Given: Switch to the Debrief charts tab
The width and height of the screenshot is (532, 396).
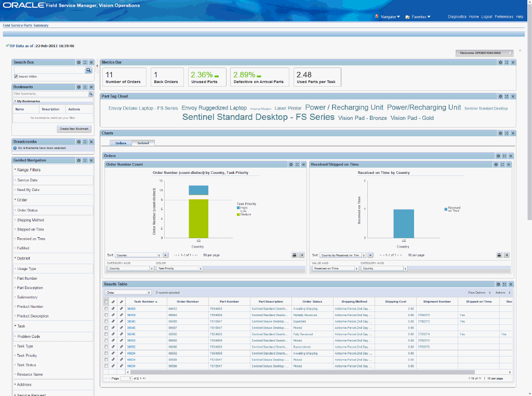Looking at the screenshot, I should click(x=143, y=143).
